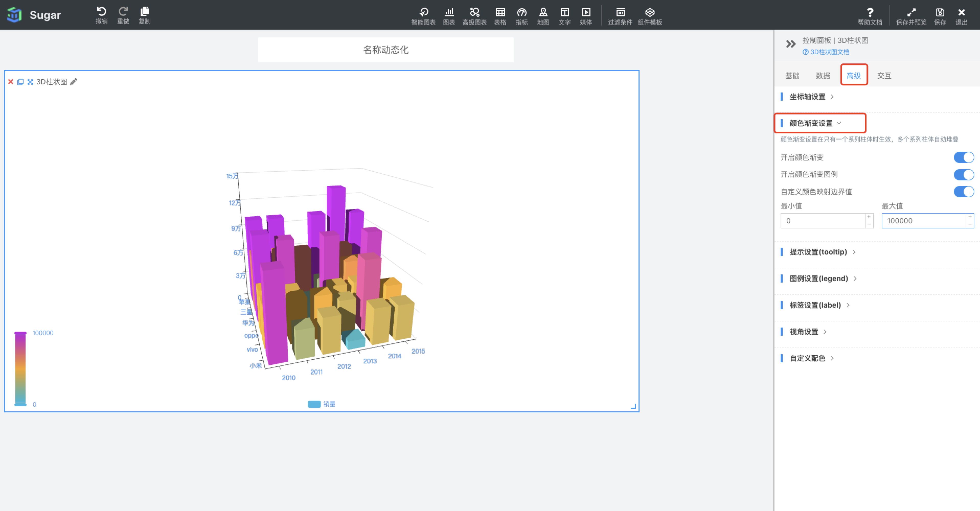Click the vivo axis label

[252, 350]
